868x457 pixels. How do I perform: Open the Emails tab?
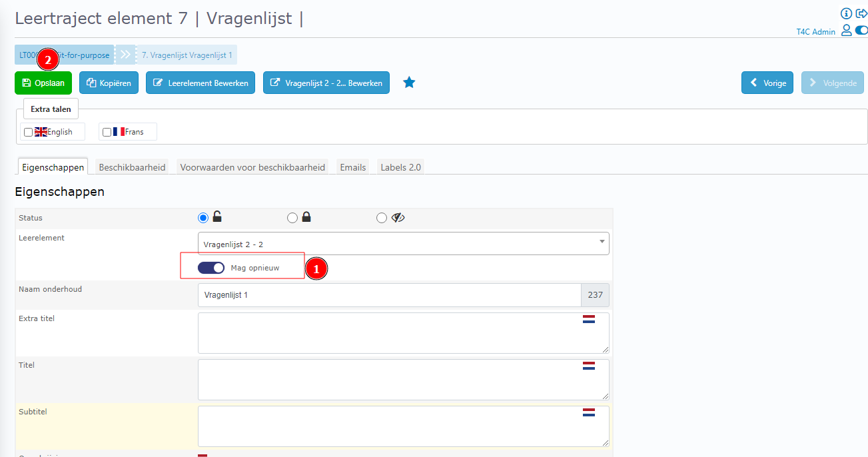pos(353,167)
